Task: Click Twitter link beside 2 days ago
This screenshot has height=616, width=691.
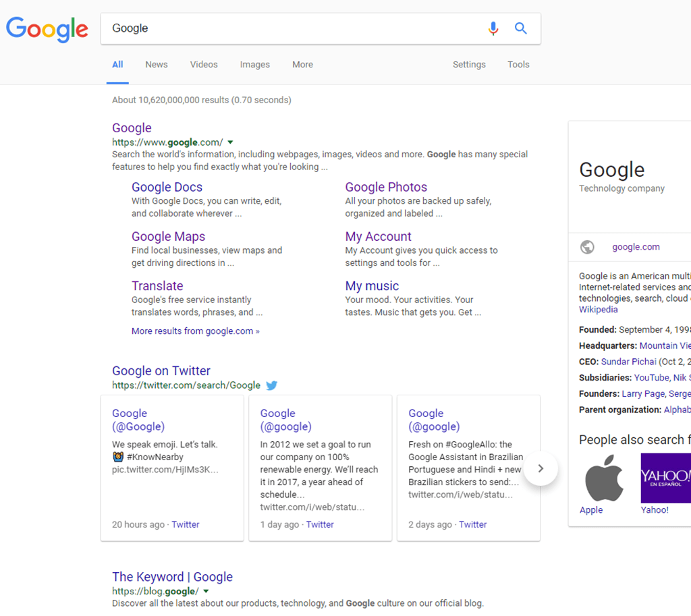Action: [x=473, y=524]
